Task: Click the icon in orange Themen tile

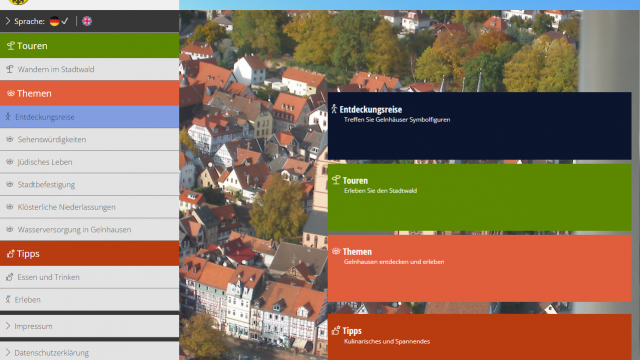Action: pyautogui.click(x=336, y=251)
